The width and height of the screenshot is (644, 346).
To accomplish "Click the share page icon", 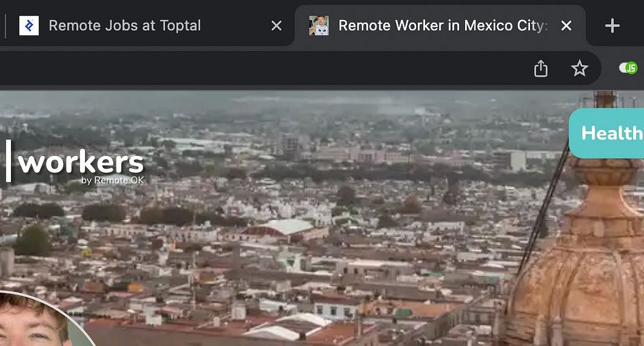I will click(540, 68).
